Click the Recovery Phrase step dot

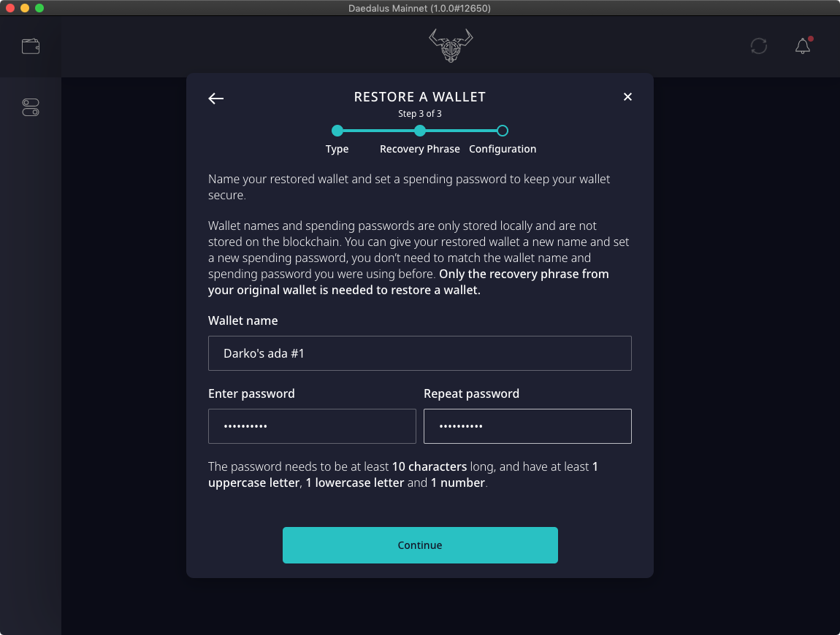click(420, 131)
